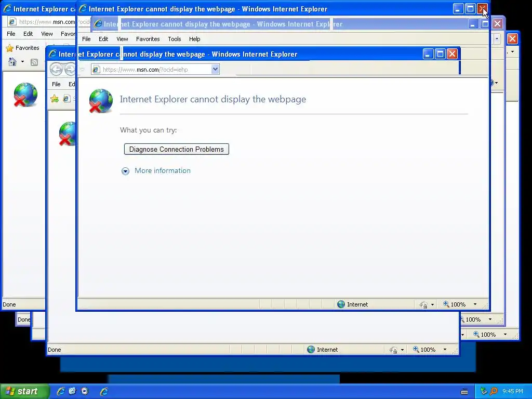This screenshot has height=399, width=532.
Task: Click Internet zone globe in front status bar
Action: click(341, 304)
